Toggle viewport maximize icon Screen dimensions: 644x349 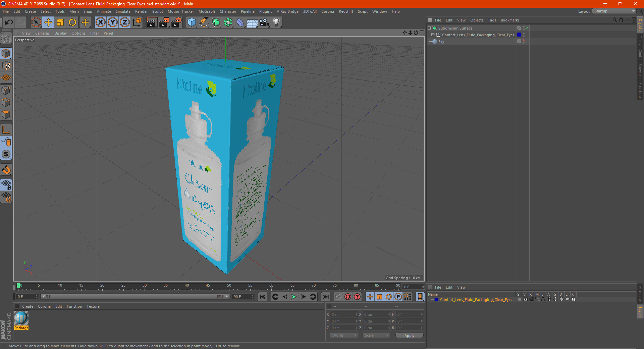click(x=422, y=33)
